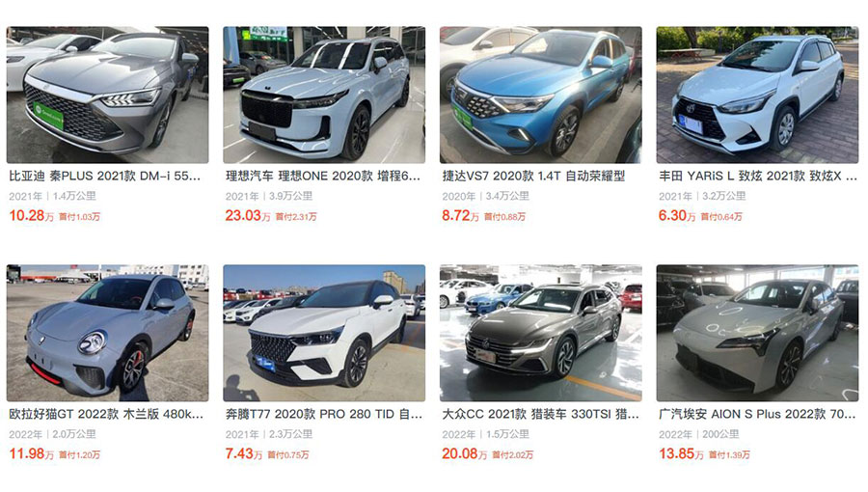Open the white Toyota YARiS L photo
Viewport: 868px width, 492px height.
(757, 95)
